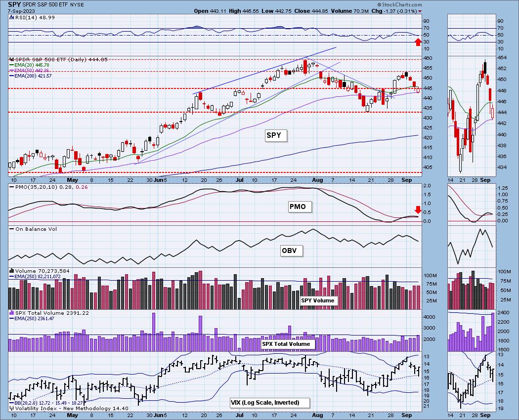
Task: Click the zoomed price candlestick thumbnail on the right
Action: (472, 116)
